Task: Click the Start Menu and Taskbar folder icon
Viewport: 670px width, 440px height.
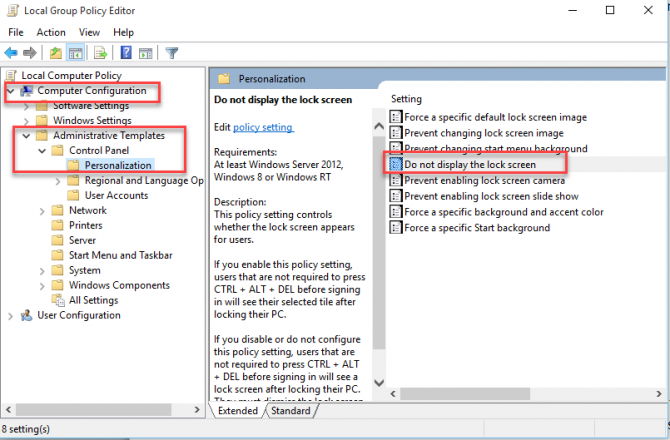Action: click(57, 255)
